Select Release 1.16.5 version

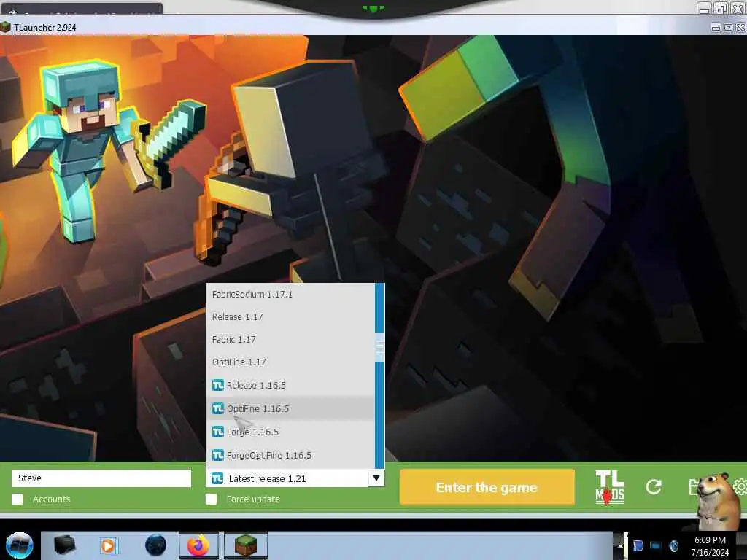pos(290,385)
